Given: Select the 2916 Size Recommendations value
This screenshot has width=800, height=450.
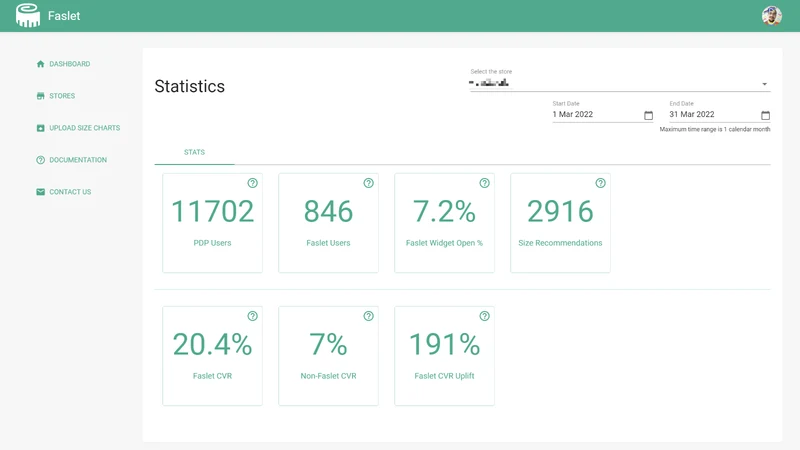Looking at the screenshot, I should coord(560,212).
